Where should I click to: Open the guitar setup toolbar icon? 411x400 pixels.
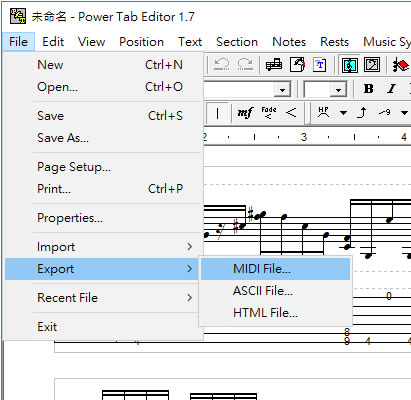pyautogui.click(x=274, y=65)
